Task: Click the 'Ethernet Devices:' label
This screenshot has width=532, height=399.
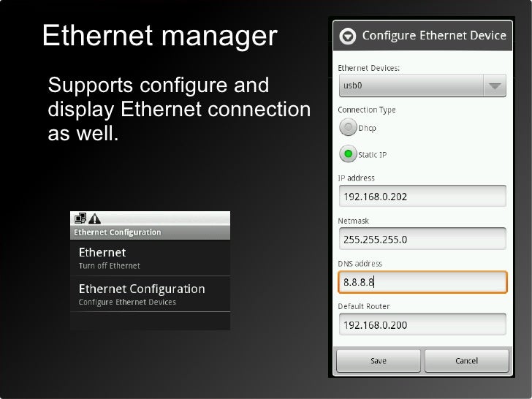Action: tap(368, 68)
